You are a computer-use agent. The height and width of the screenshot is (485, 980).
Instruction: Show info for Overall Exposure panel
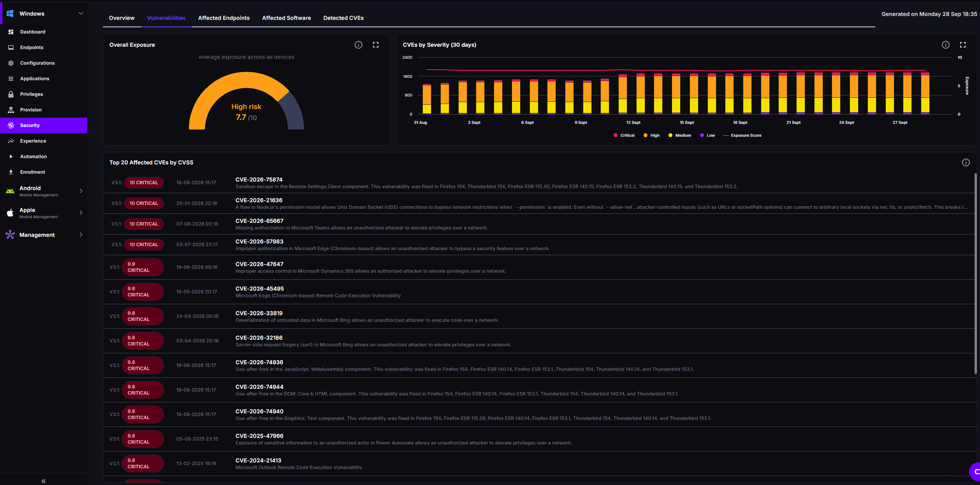pyautogui.click(x=359, y=45)
